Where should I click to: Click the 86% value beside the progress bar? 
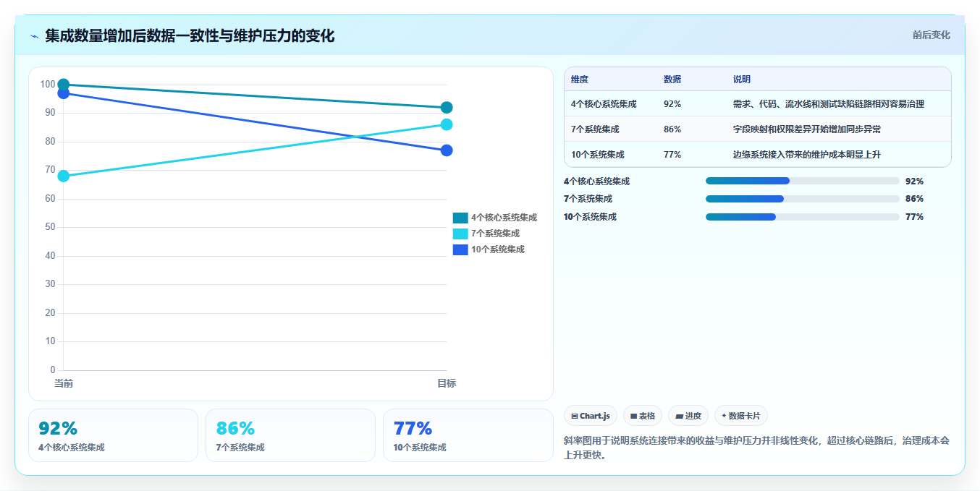click(914, 199)
